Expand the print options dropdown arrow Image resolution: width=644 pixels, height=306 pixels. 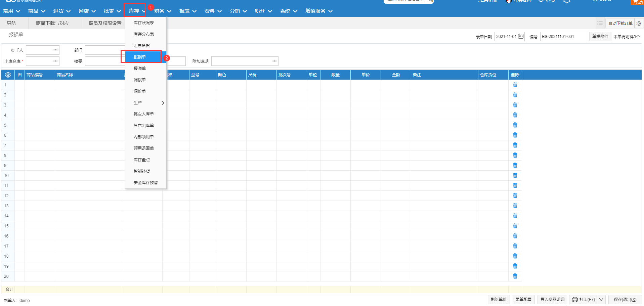601,299
